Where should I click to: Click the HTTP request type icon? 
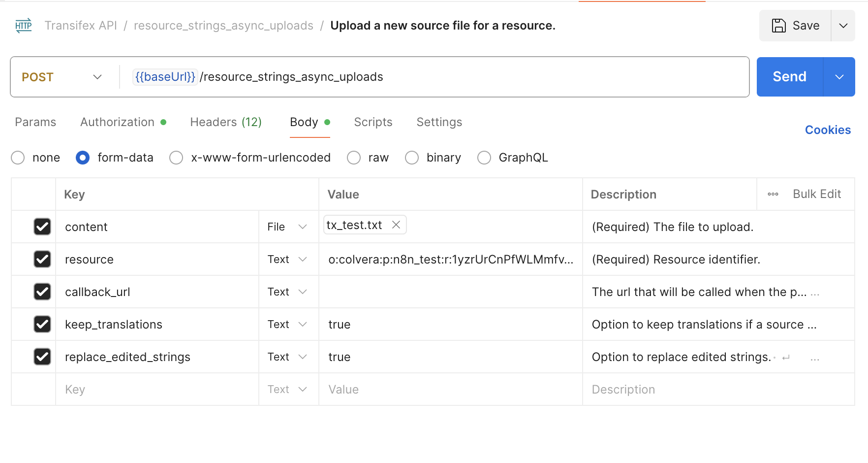tap(24, 26)
